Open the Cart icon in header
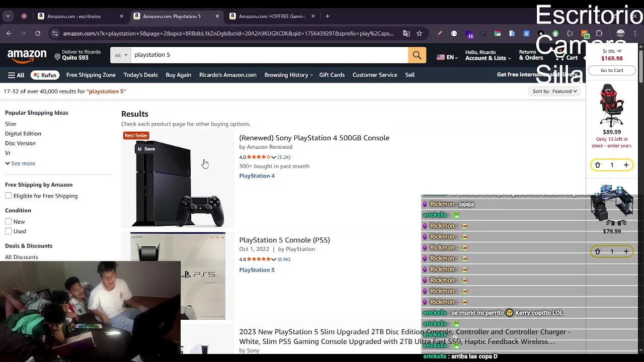The width and height of the screenshot is (644, 362). point(567,55)
